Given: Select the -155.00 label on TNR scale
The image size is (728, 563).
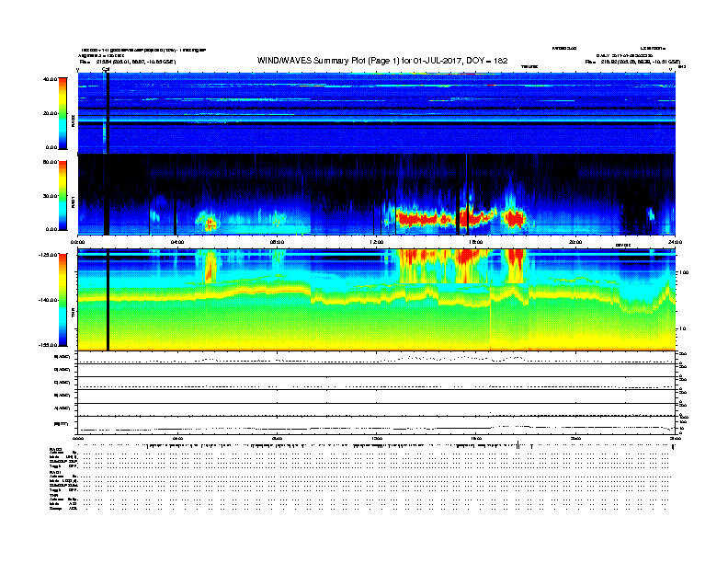Looking at the screenshot, I should (x=48, y=345).
